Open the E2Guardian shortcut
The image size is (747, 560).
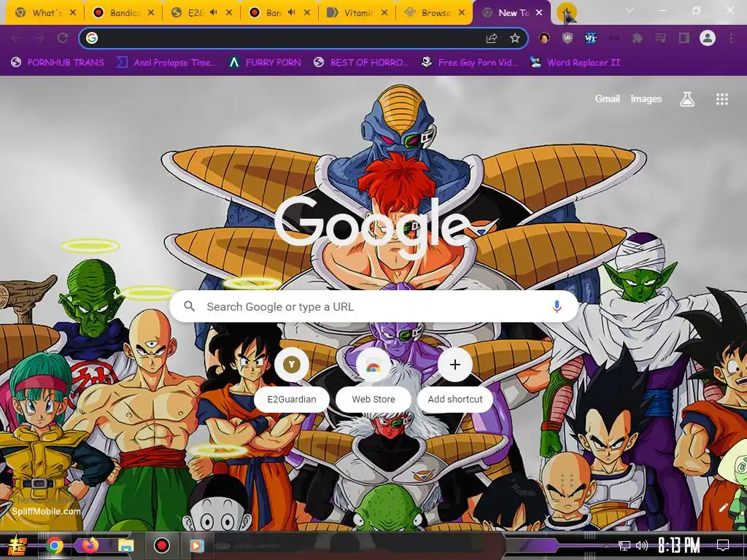coord(292,379)
